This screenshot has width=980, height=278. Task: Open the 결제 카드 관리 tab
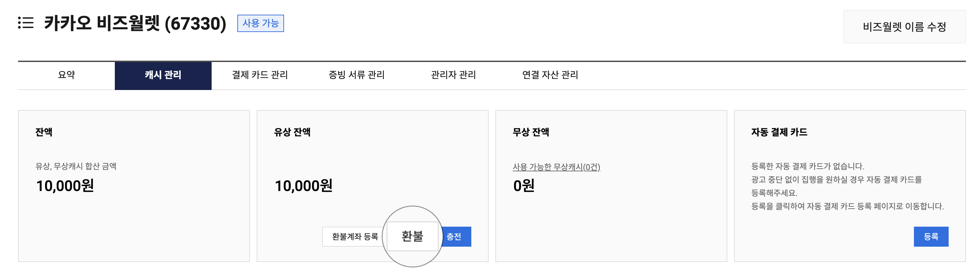tap(260, 75)
